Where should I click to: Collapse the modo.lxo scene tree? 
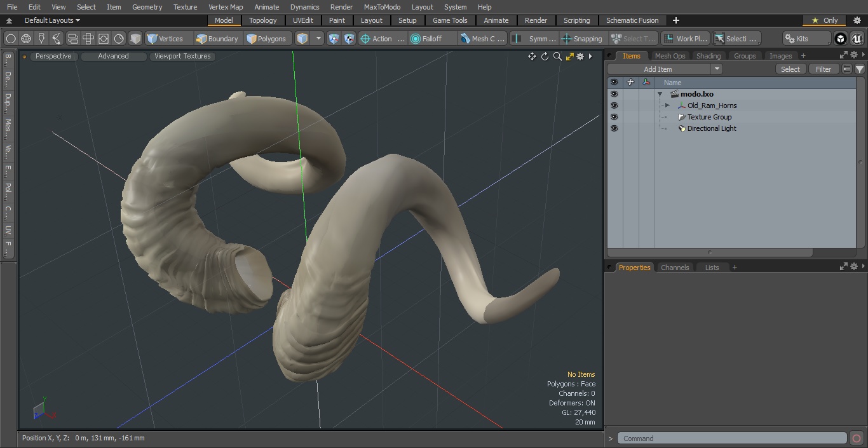tap(660, 94)
